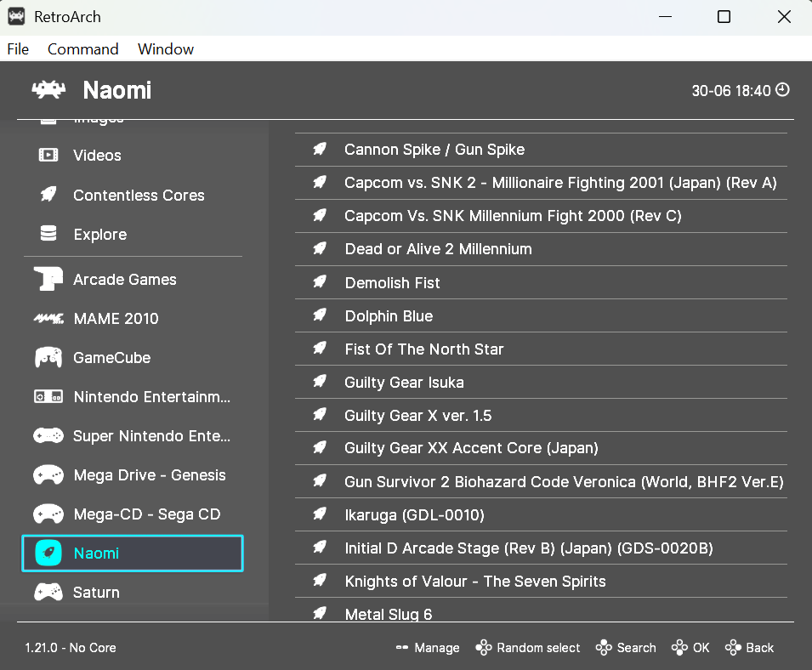Select the Arcade Games icon
Image resolution: width=812 pixels, height=670 pixels.
tap(48, 279)
